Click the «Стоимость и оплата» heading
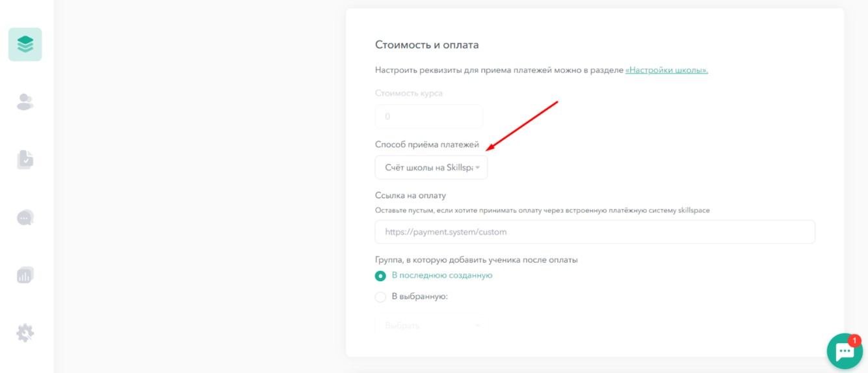 [x=427, y=45]
